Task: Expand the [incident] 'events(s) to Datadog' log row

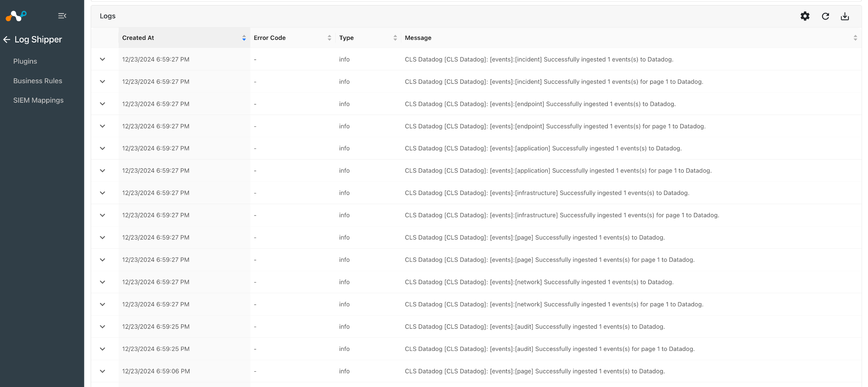Action: pos(103,59)
